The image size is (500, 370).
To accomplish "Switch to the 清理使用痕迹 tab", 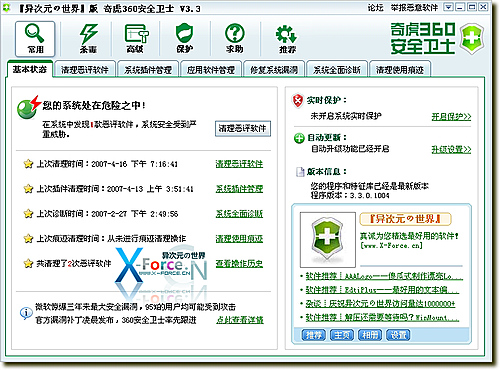I will (400, 70).
